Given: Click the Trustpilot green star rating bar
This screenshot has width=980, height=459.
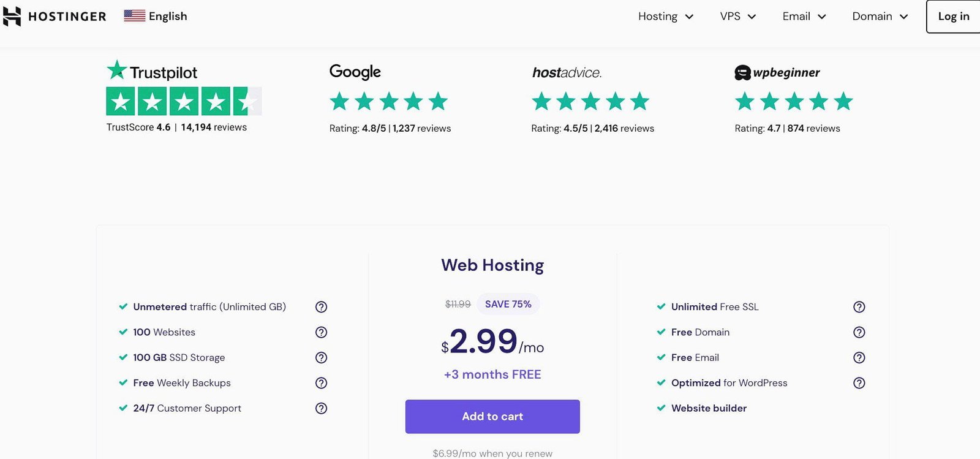Looking at the screenshot, I should [184, 101].
